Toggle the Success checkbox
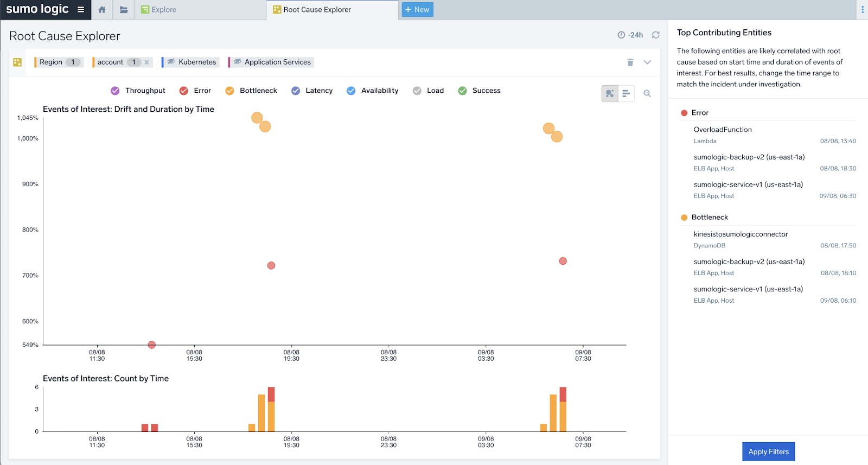The width and height of the screenshot is (868, 465). click(462, 91)
